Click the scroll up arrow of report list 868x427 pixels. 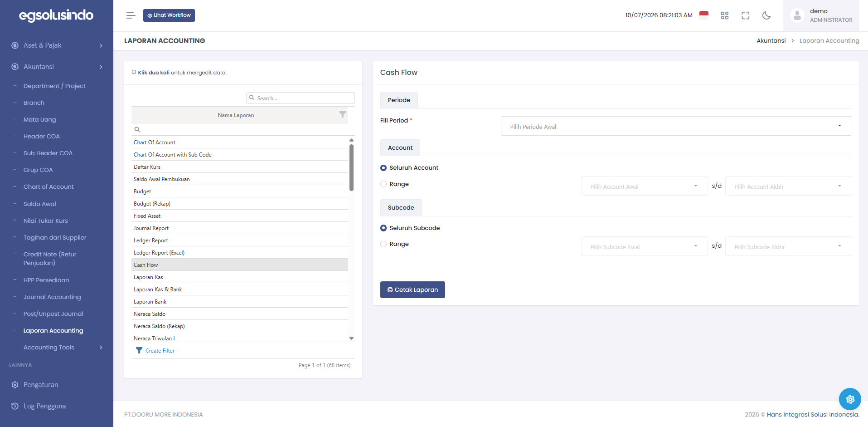point(351,140)
